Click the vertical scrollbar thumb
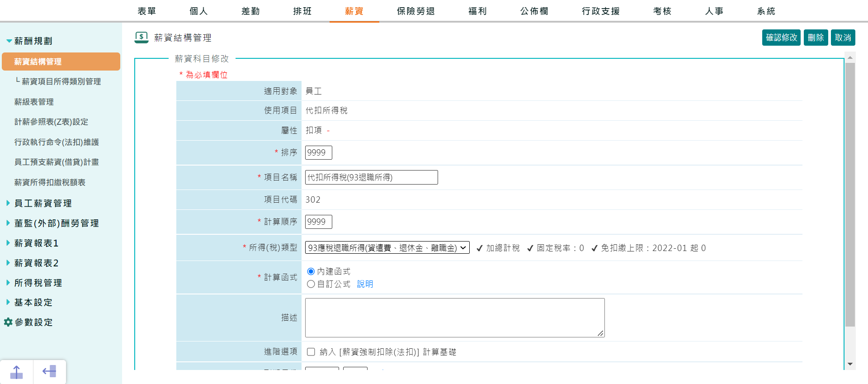Image resolution: width=868 pixels, height=384 pixels. (850, 194)
